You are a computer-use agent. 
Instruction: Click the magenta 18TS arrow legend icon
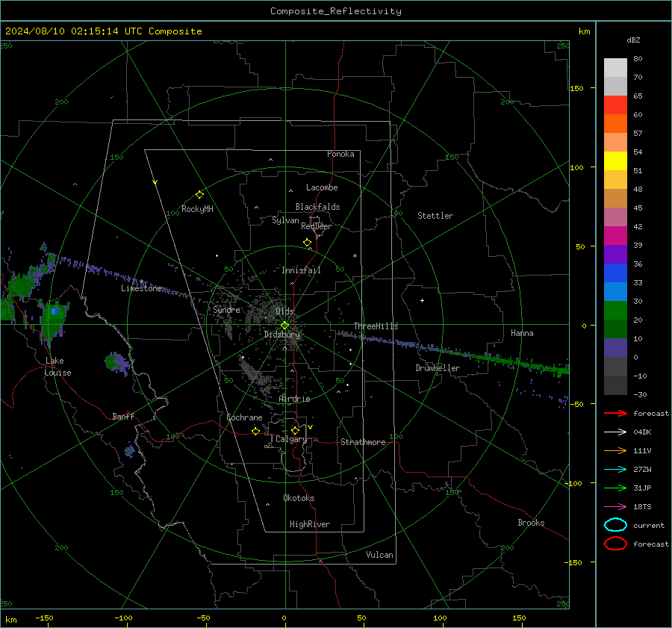[x=615, y=507]
